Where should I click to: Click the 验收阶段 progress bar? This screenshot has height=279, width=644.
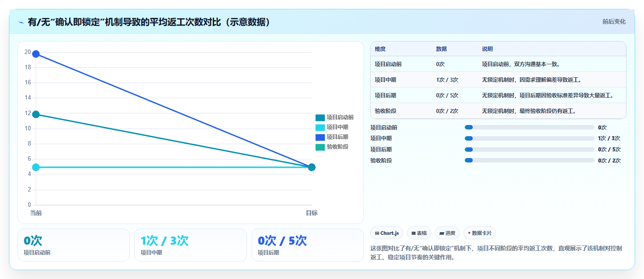tap(529, 160)
